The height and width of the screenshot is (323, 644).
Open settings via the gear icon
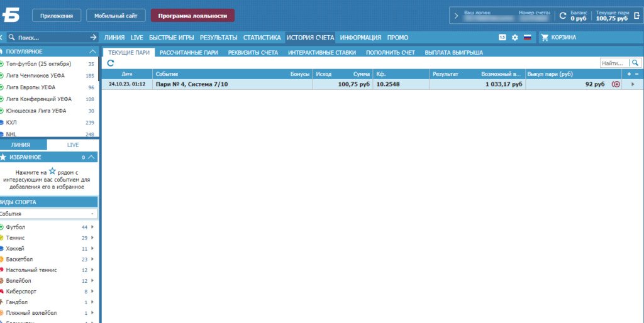pyautogui.click(x=514, y=37)
